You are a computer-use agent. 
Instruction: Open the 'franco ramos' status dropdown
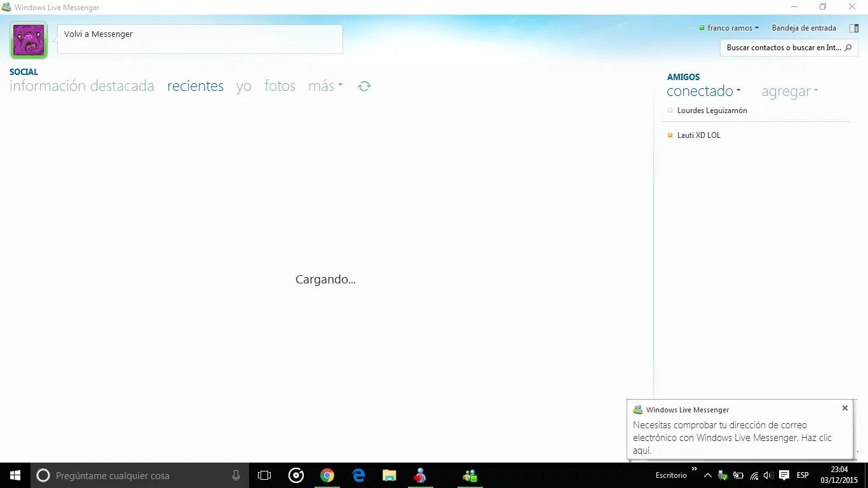pos(729,28)
